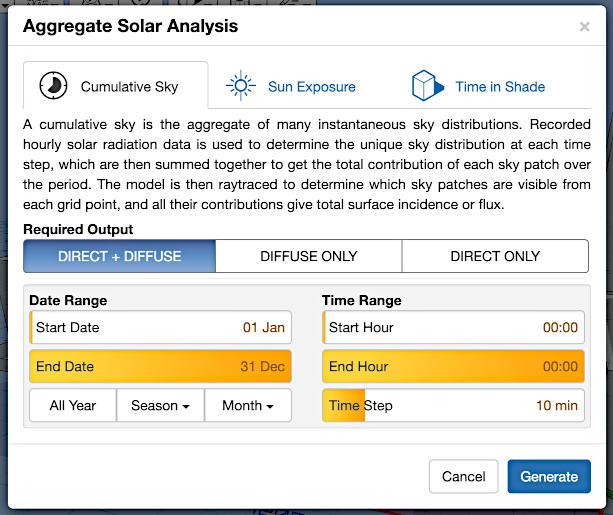Click the Time Step slider
The height and width of the screenshot is (515, 613).
453,405
